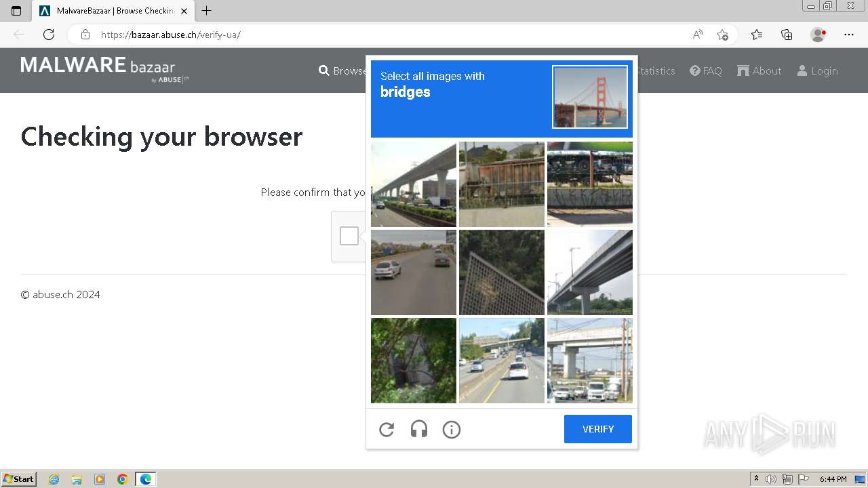This screenshot has height=488, width=868.
Task: Open the About page link
Action: pyautogui.click(x=759, y=70)
